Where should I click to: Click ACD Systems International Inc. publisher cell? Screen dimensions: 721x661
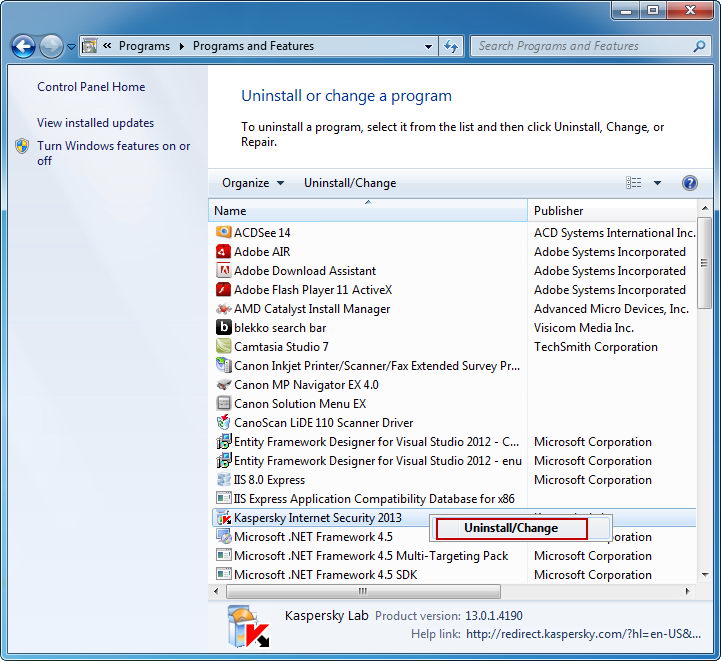point(615,233)
